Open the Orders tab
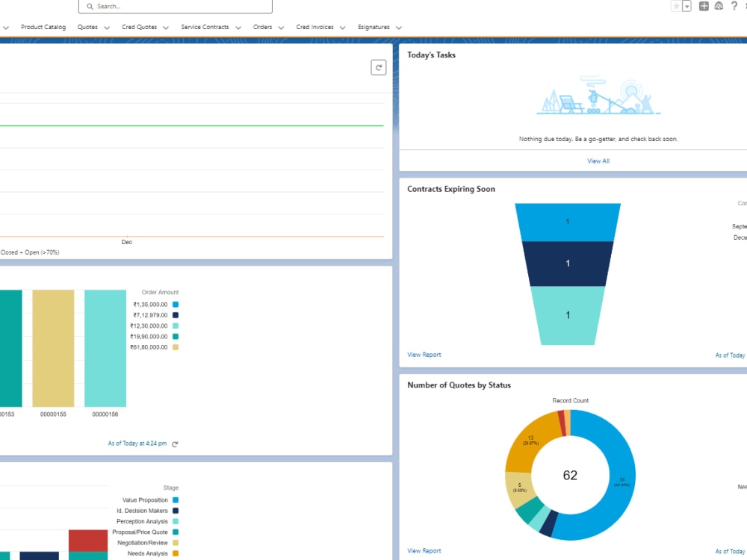 (x=262, y=27)
